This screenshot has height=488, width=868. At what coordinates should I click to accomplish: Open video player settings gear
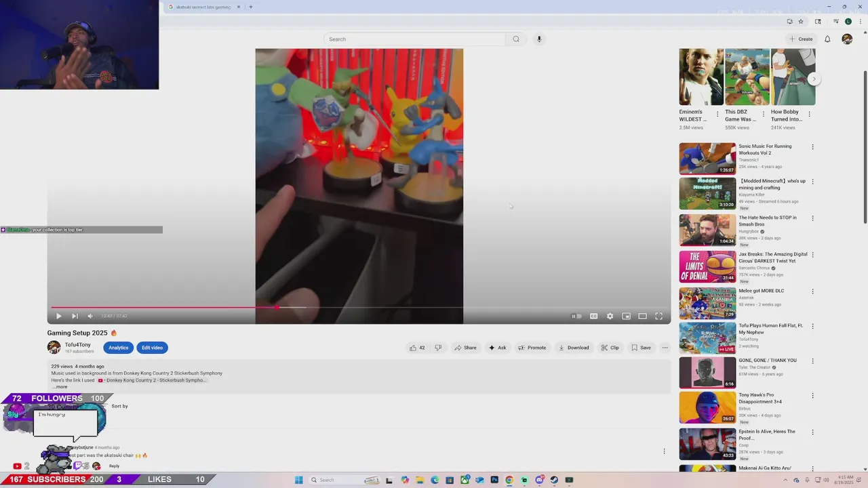[610, 316]
